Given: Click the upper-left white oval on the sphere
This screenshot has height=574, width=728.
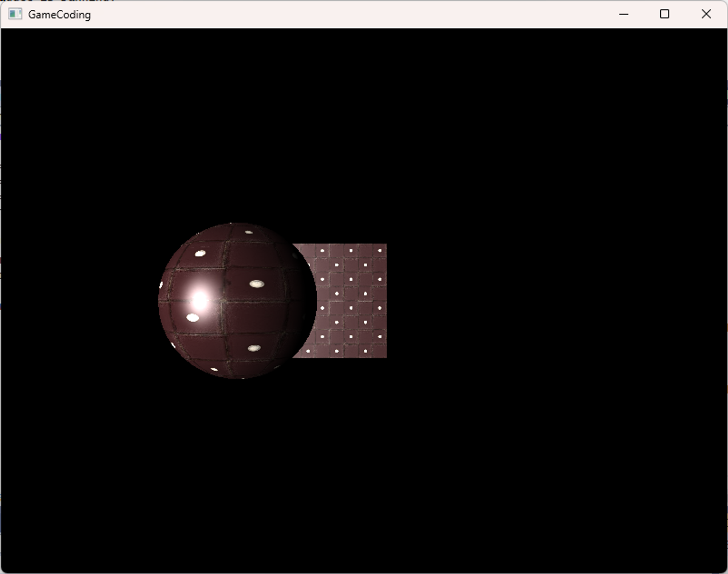Looking at the screenshot, I should (x=200, y=253).
